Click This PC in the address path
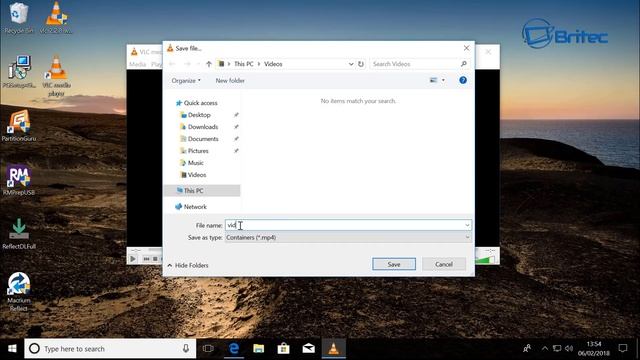The image size is (640, 360). point(244,64)
